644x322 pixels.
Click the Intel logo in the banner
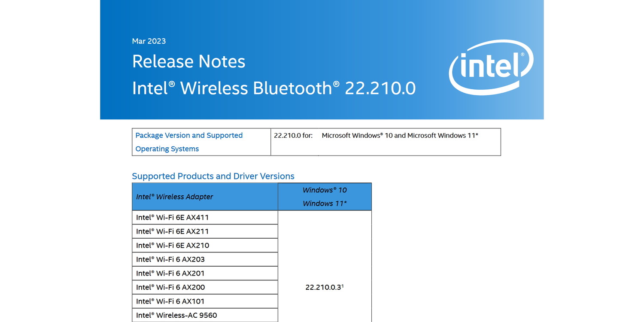click(x=491, y=67)
